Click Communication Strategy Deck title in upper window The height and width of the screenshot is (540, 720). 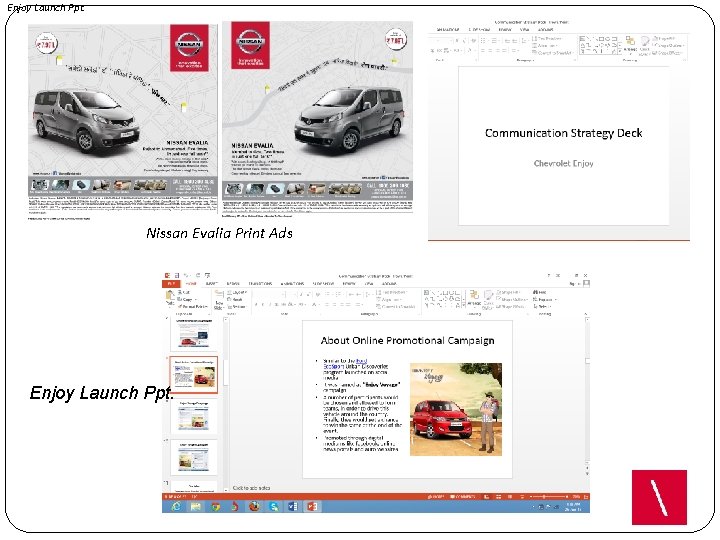pos(563,133)
